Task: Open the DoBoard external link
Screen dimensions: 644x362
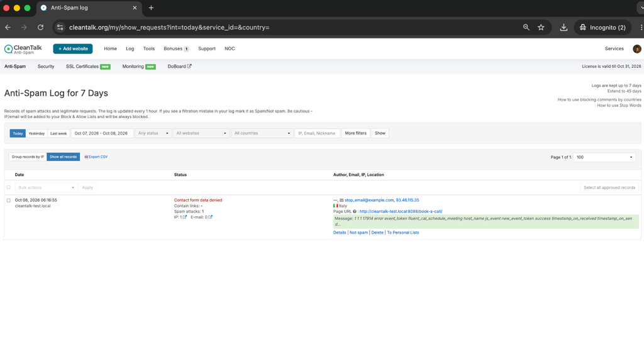Action: (179, 67)
